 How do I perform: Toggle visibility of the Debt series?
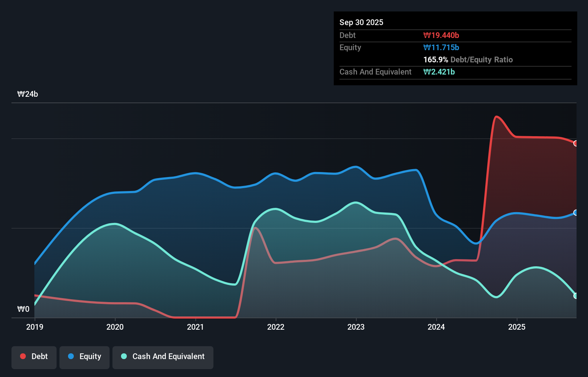pos(34,356)
